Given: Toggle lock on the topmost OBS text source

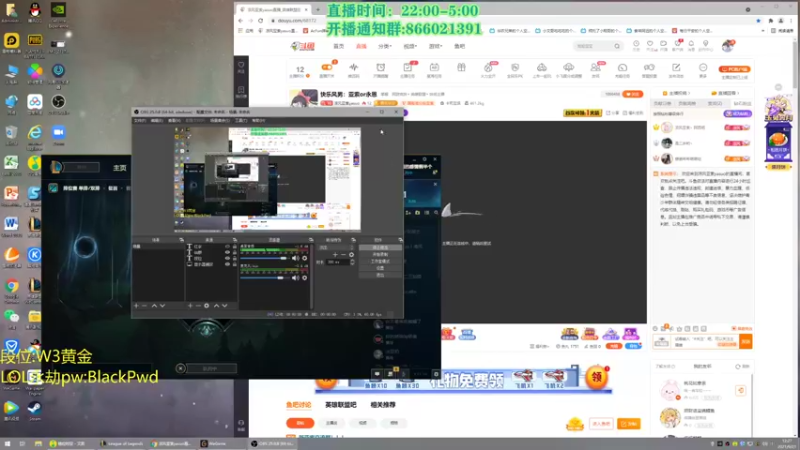Looking at the screenshot, I should [235, 246].
